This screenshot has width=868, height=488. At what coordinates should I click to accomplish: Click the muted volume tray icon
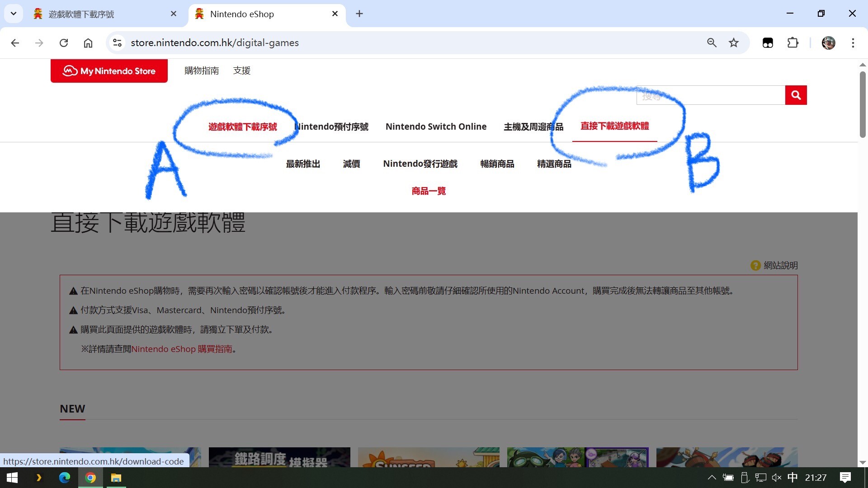pos(777,478)
